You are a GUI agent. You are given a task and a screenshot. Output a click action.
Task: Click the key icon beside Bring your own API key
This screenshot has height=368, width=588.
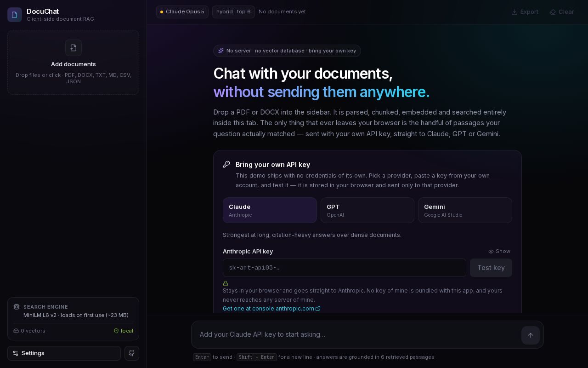[x=226, y=164]
